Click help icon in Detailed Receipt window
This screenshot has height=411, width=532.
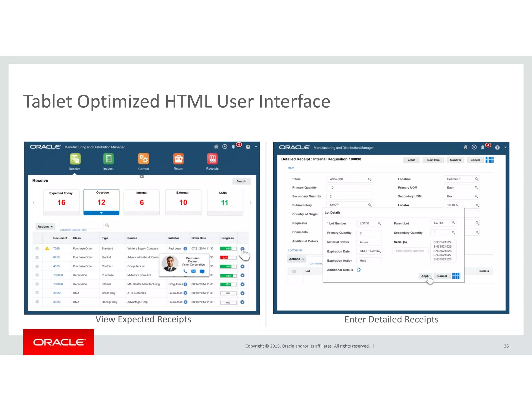(x=497, y=148)
